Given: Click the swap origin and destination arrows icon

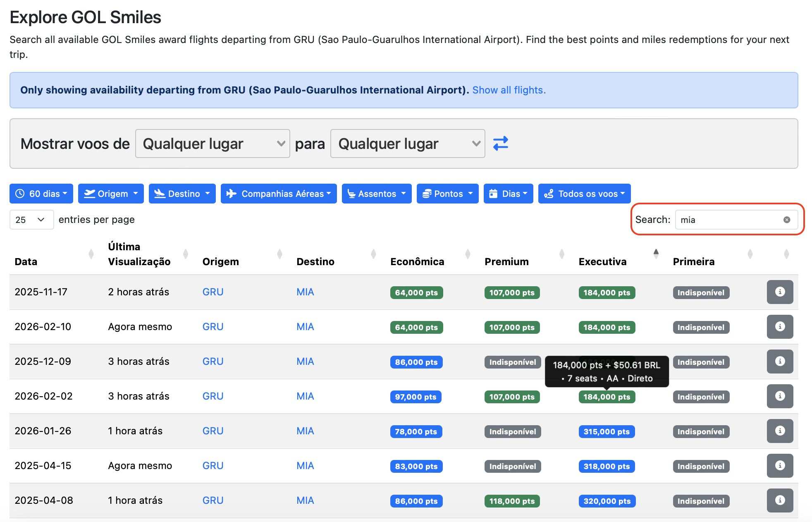Looking at the screenshot, I should point(500,144).
